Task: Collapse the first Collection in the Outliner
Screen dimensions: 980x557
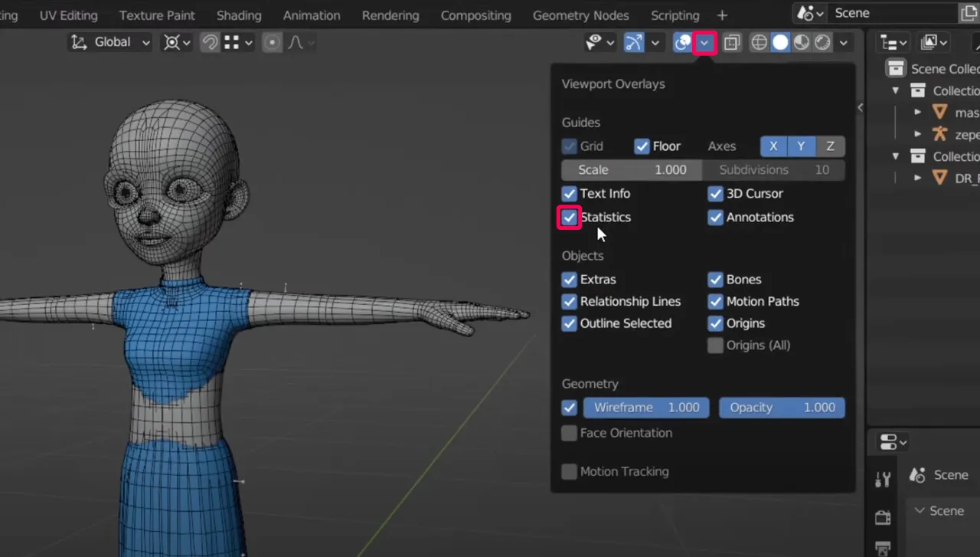Action: pos(896,90)
